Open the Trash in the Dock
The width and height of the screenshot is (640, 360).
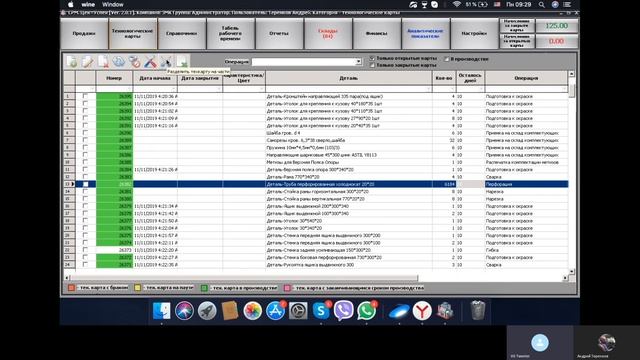[478, 311]
